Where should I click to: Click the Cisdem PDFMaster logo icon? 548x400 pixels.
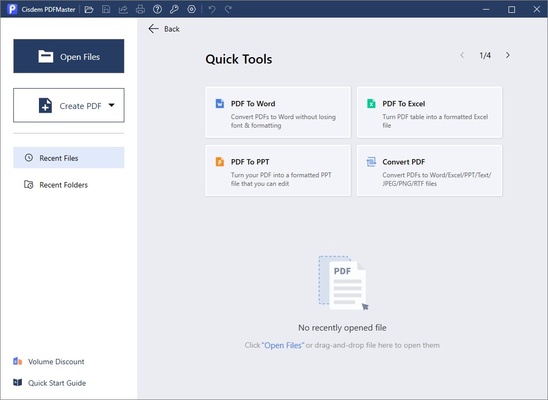[12, 9]
